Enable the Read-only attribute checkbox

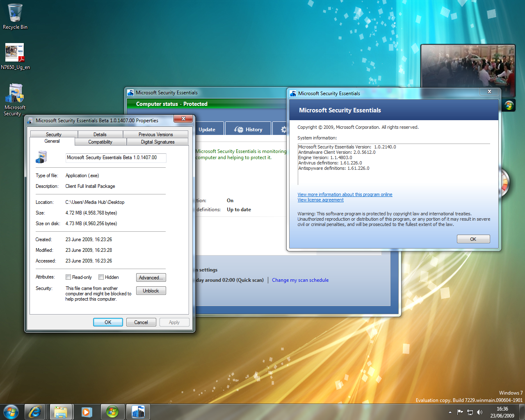coord(68,277)
